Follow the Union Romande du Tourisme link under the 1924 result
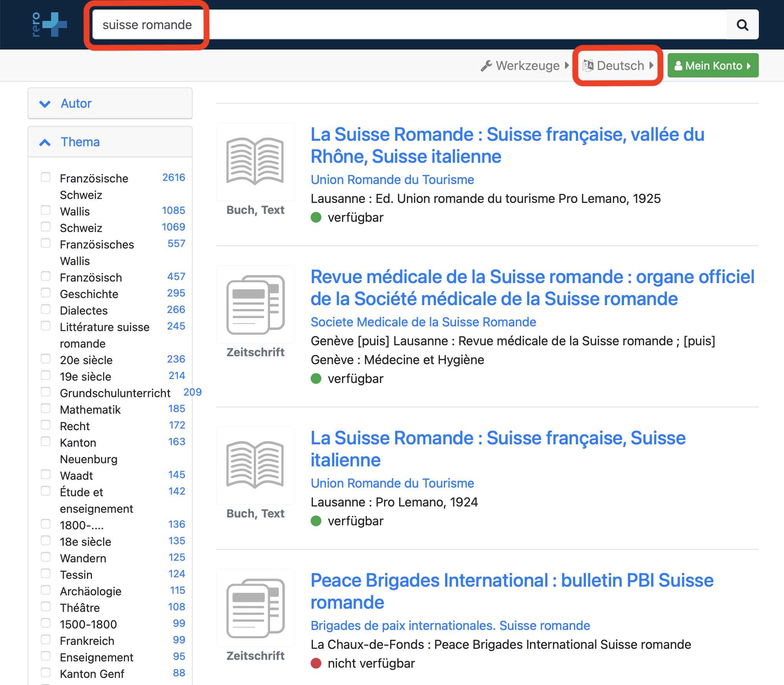784x685 pixels. point(392,483)
